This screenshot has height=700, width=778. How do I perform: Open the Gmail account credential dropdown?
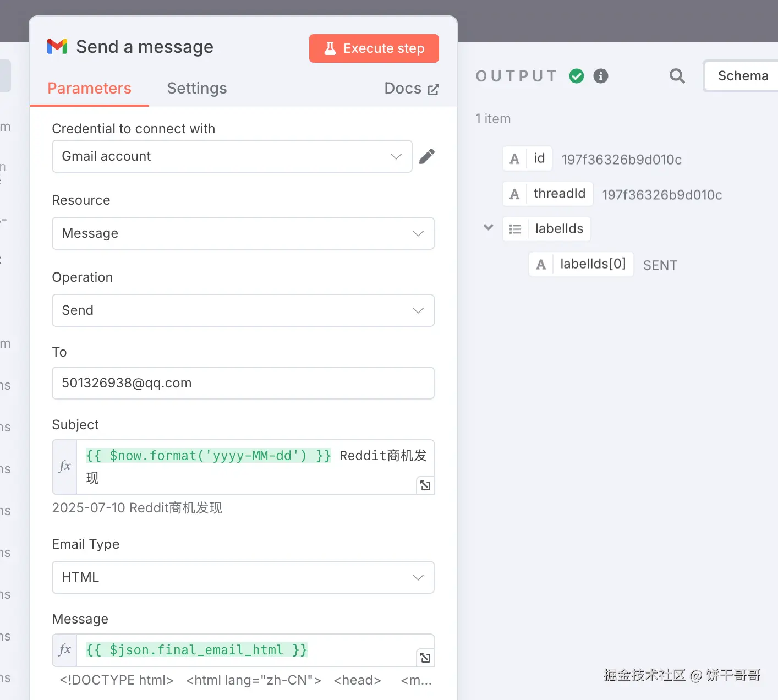click(232, 156)
